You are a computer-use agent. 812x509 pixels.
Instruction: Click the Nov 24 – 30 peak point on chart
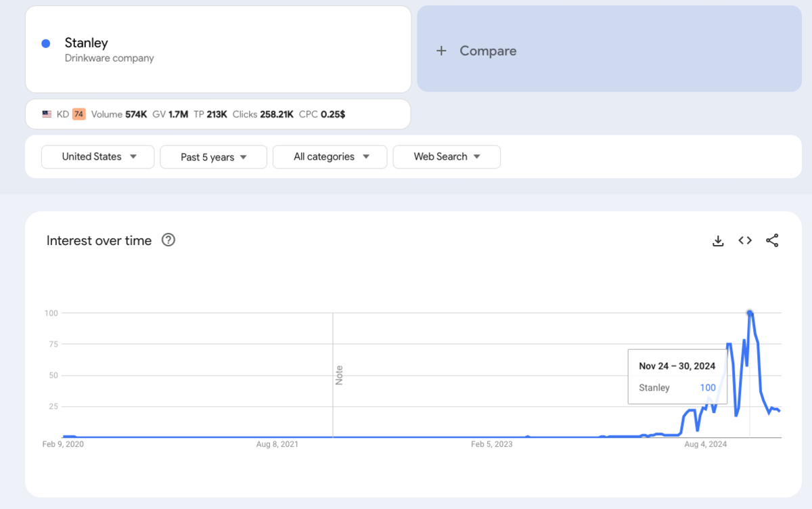click(x=750, y=313)
